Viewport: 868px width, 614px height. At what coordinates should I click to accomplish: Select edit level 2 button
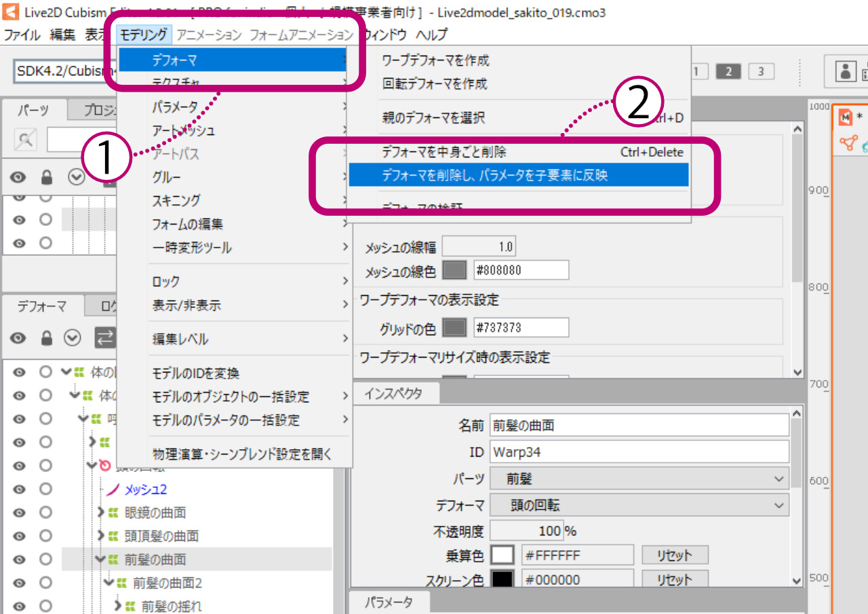coord(728,71)
